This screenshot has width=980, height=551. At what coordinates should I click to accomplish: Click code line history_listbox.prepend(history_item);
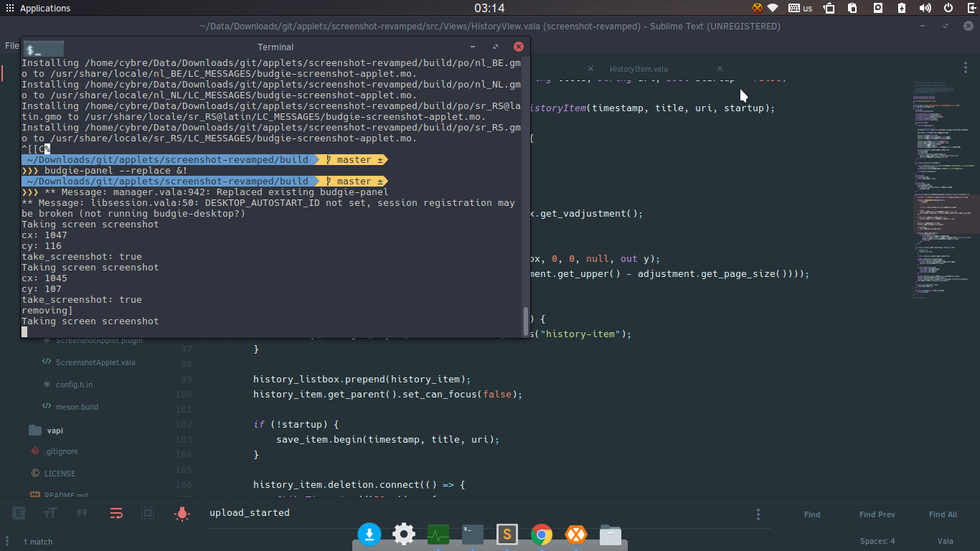click(362, 379)
